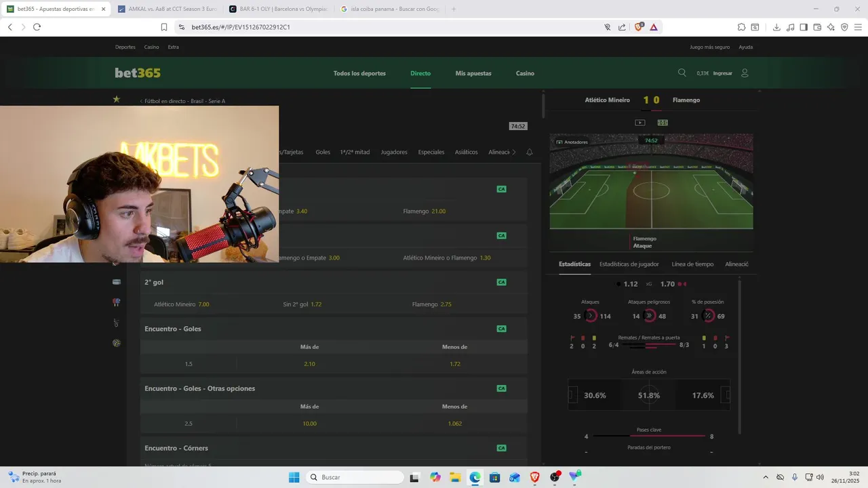The height and width of the screenshot is (488, 868).
Task: Open browser extensions puzzle icon
Action: (x=741, y=27)
